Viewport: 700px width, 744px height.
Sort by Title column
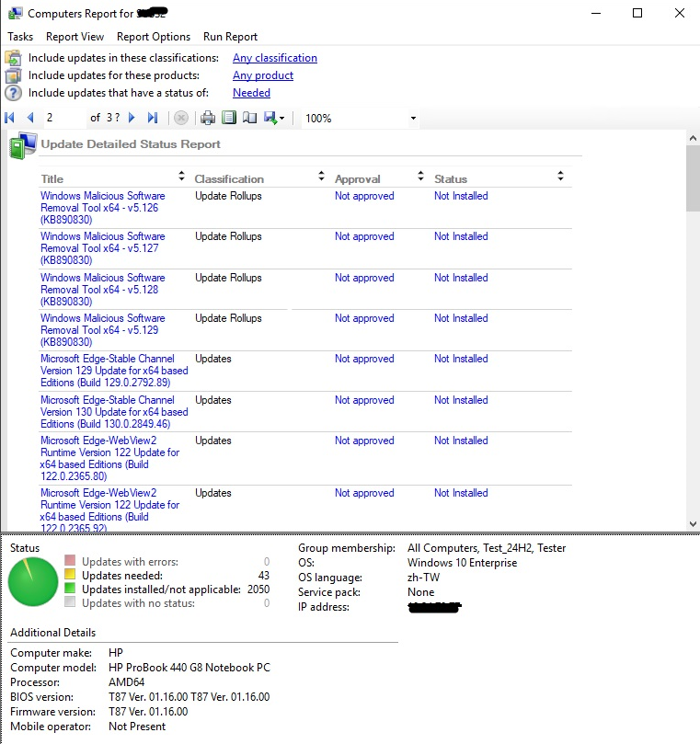point(181,177)
